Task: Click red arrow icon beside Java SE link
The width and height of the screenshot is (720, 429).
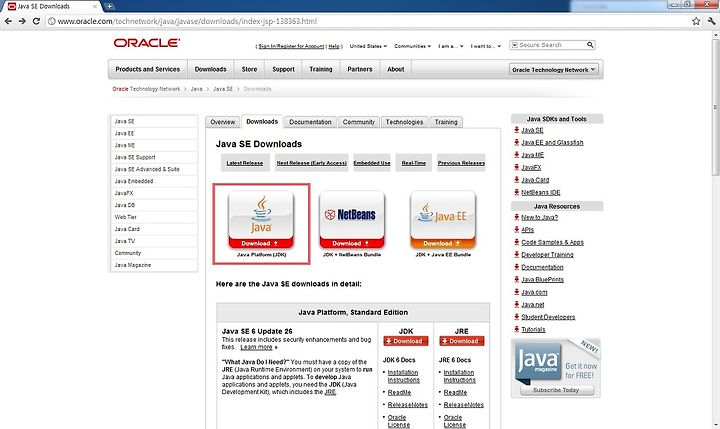Action: pos(517,130)
